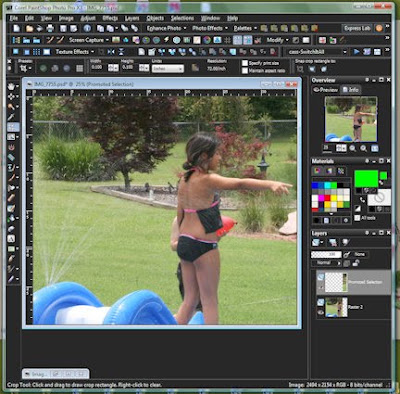Open the Layers menu
Image resolution: width=400 pixels, height=394 pixels.
[x=132, y=18]
